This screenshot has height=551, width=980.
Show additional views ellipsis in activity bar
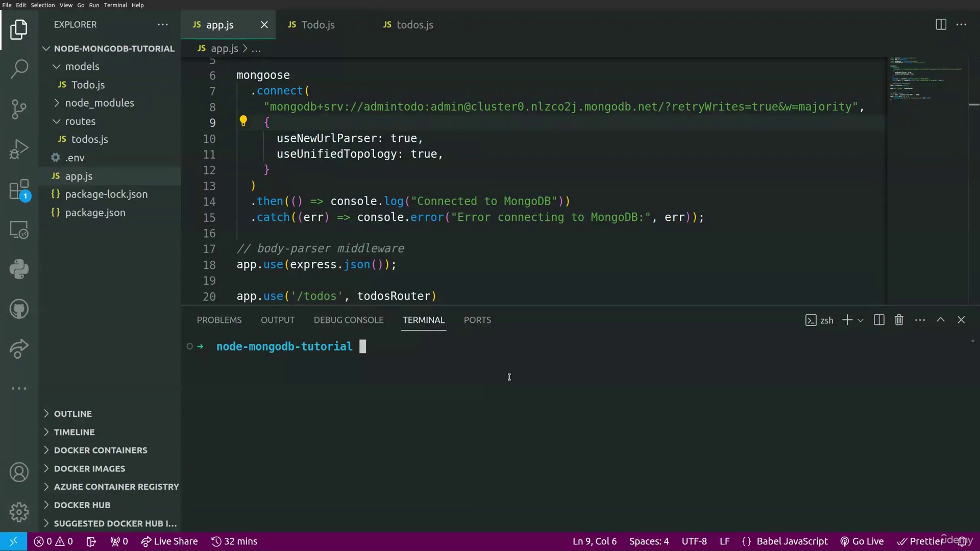(19, 389)
